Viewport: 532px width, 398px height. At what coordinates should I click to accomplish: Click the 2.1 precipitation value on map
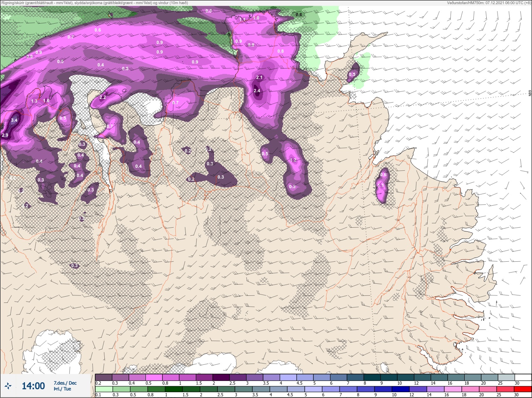(260, 78)
